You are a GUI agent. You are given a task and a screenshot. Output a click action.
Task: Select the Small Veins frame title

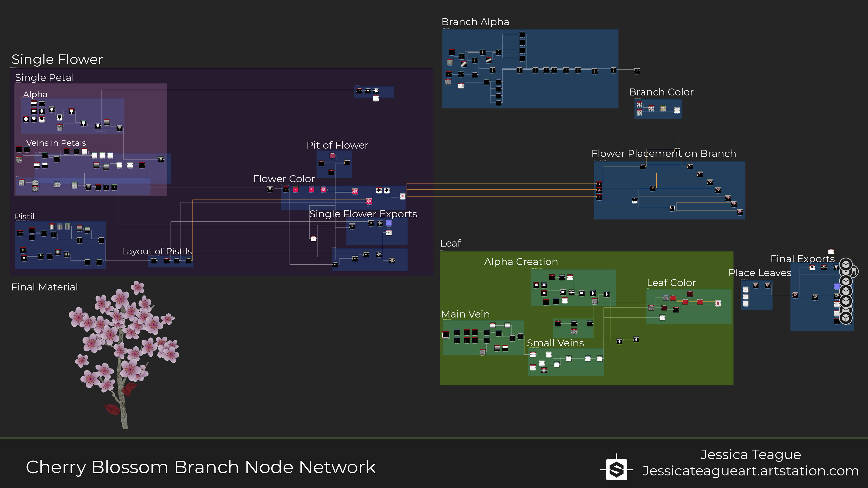[555, 343]
